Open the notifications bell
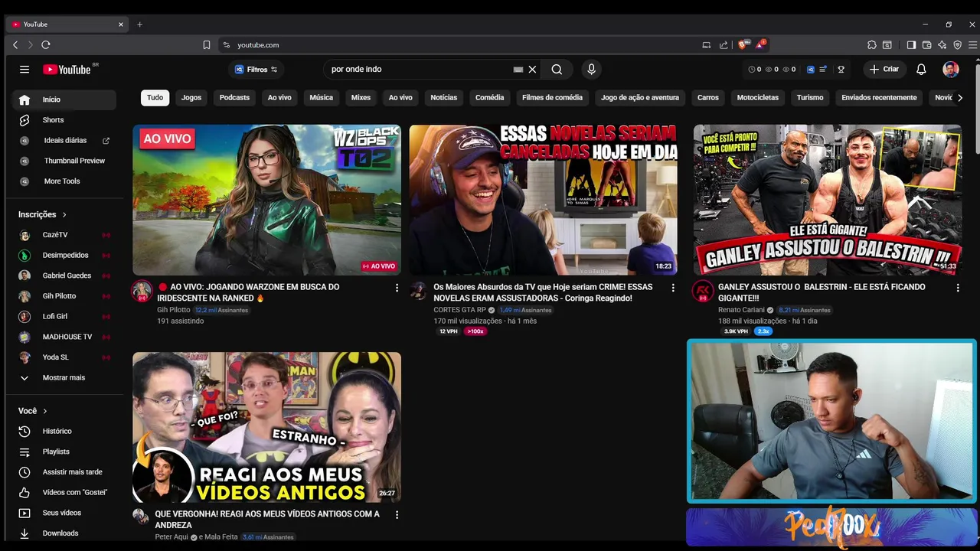Image resolution: width=980 pixels, height=551 pixels. point(921,70)
